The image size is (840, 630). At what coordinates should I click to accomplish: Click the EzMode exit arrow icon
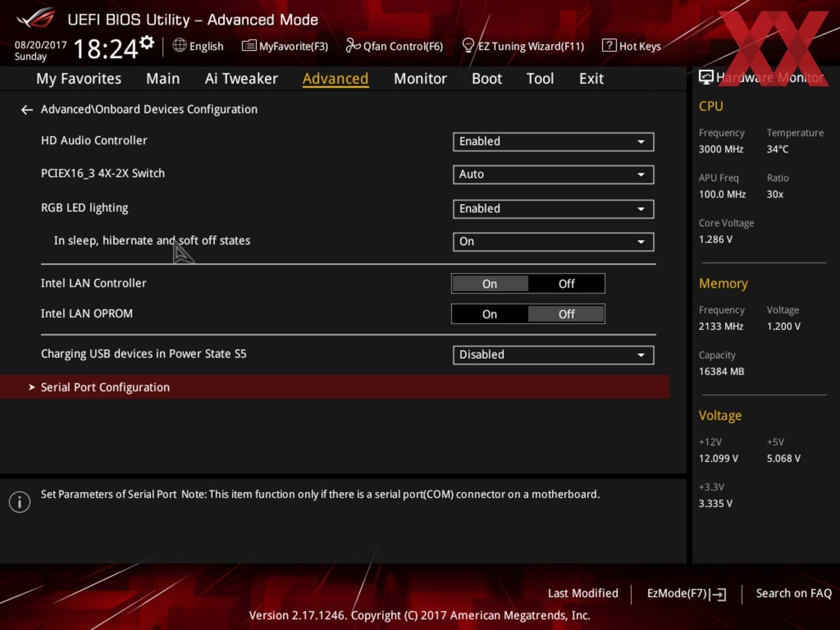(718, 594)
